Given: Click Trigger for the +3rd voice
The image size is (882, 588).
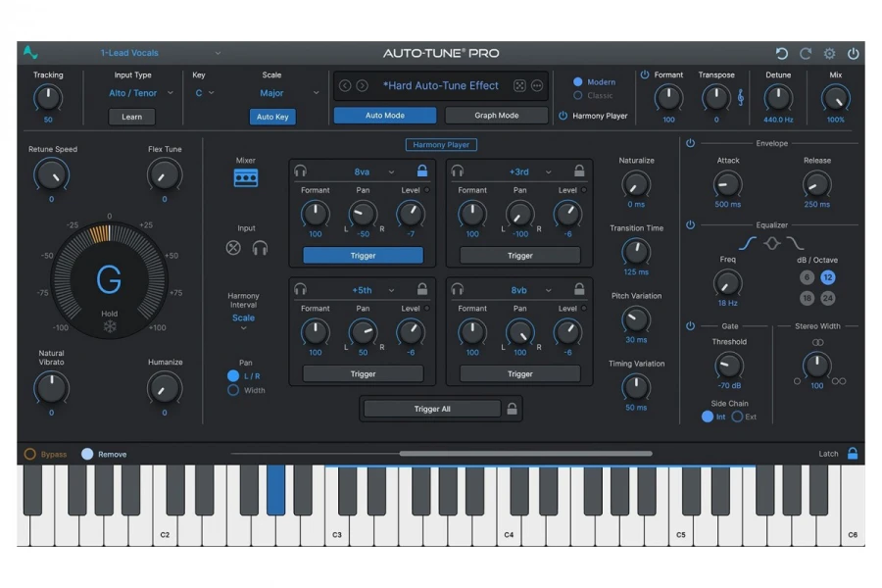Looking at the screenshot, I should pos(519,256).
